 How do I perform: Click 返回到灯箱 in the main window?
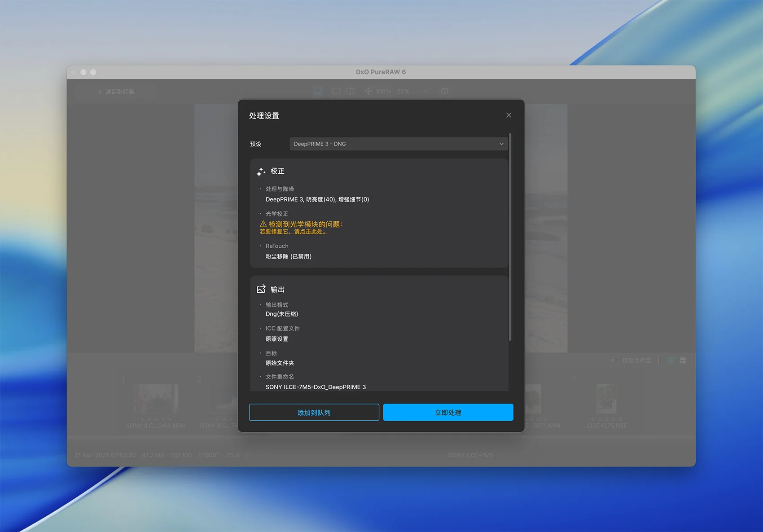point(117,92)
